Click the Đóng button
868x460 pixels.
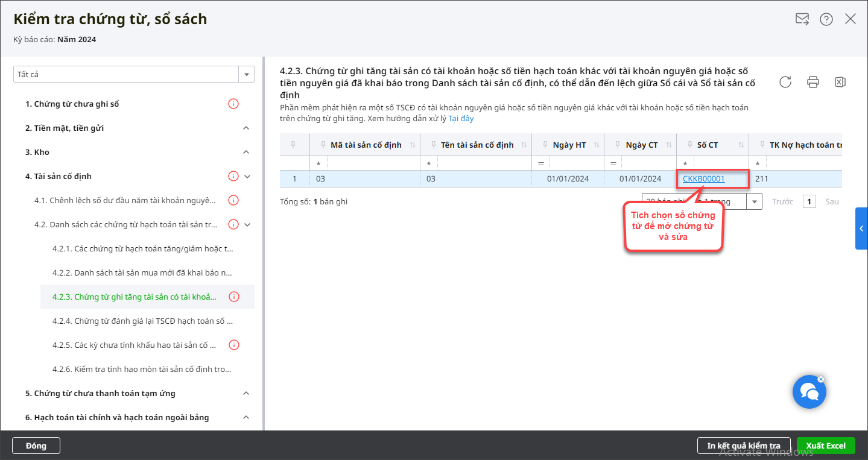tap(36, 446)
